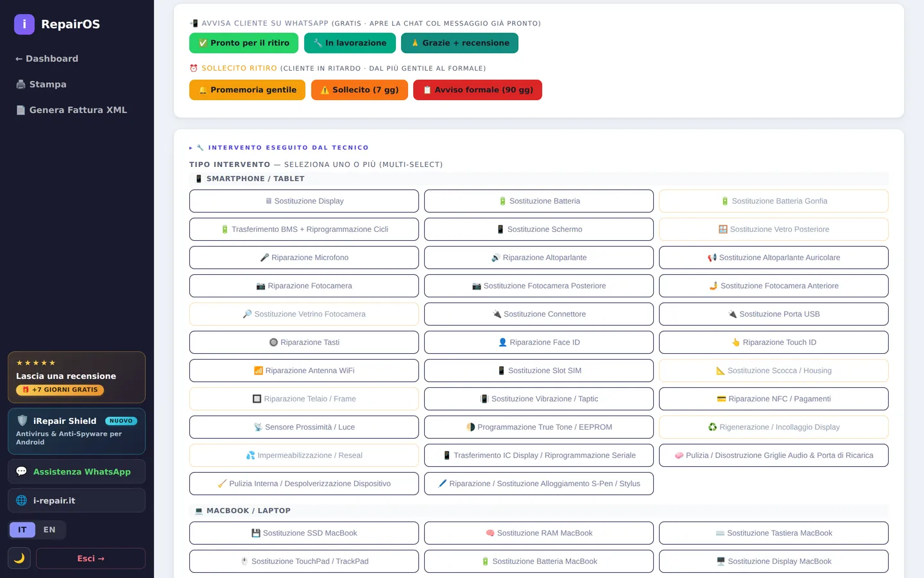This screenshot has width=924, height=578.
Task: Select Riparazione Face ID intervention
Action: pyautogui.click(x=539, y=342)
